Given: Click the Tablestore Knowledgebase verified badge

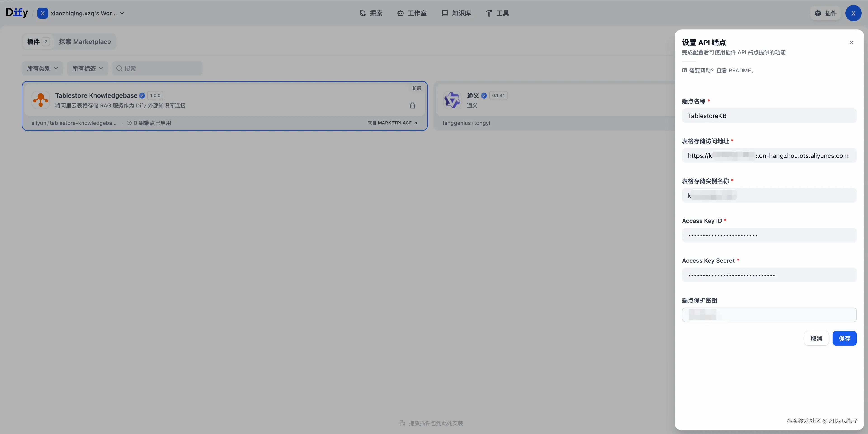Looking at the screenshot, I should click(x=142, y=95).
